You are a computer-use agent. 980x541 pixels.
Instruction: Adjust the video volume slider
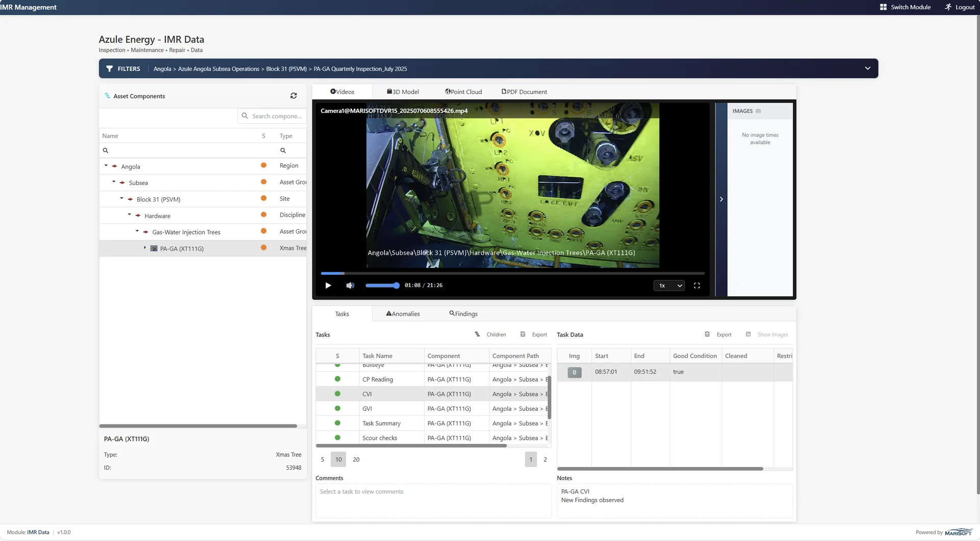(382, 286)
